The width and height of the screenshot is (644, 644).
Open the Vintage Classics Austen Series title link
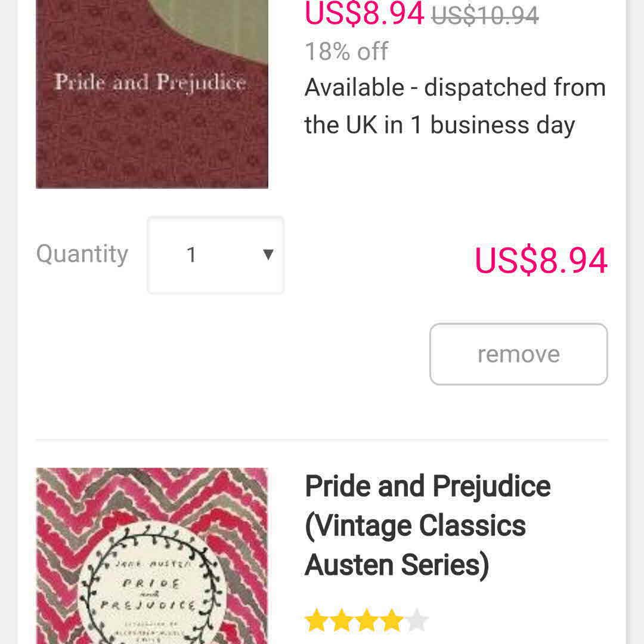click(427, 525)
